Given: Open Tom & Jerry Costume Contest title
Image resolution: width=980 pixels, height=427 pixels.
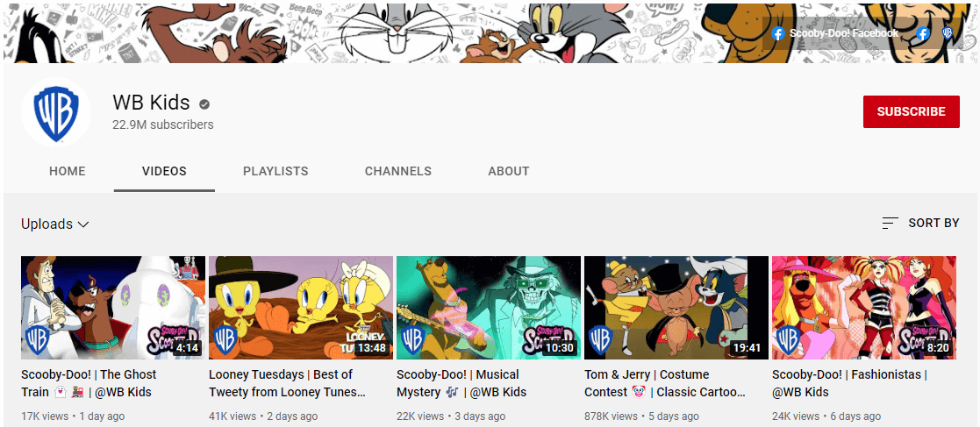Looking at the screenshot, I should [666, 383].
